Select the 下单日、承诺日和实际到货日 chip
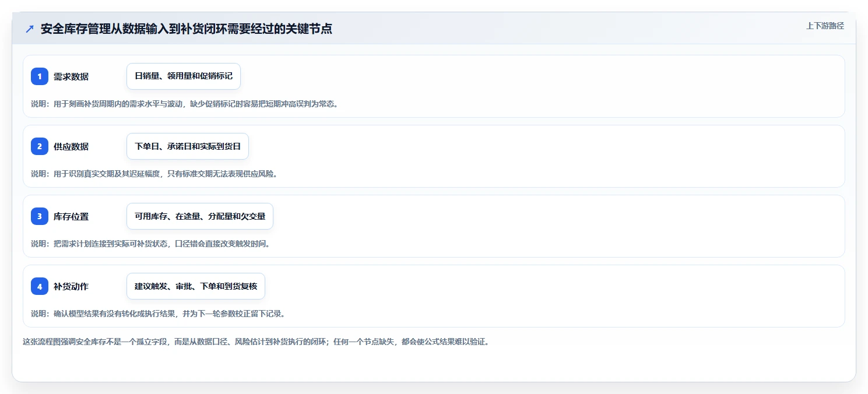 [x=188, y=146]
